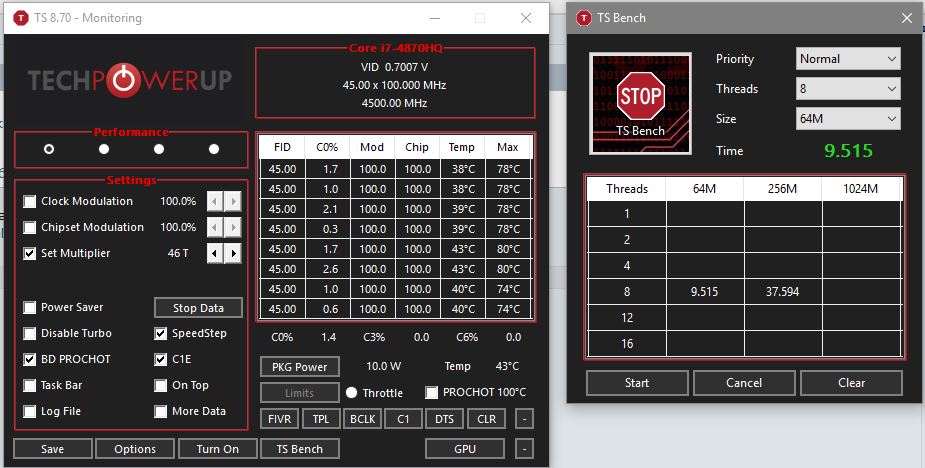Screen dimensions: 925x468
Task: Click the CLR button
Action: pyautogui.click(x=486, y=419)
